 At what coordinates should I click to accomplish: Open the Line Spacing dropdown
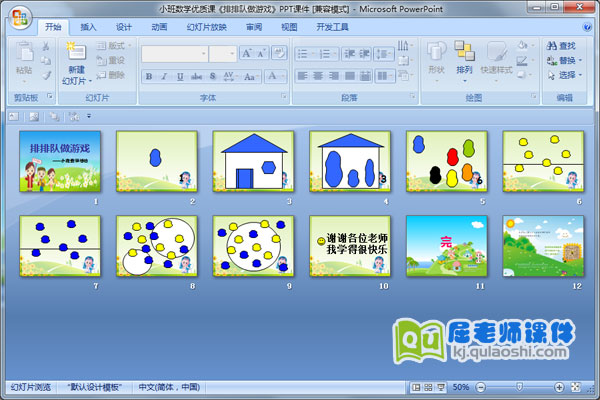point(384,54)
